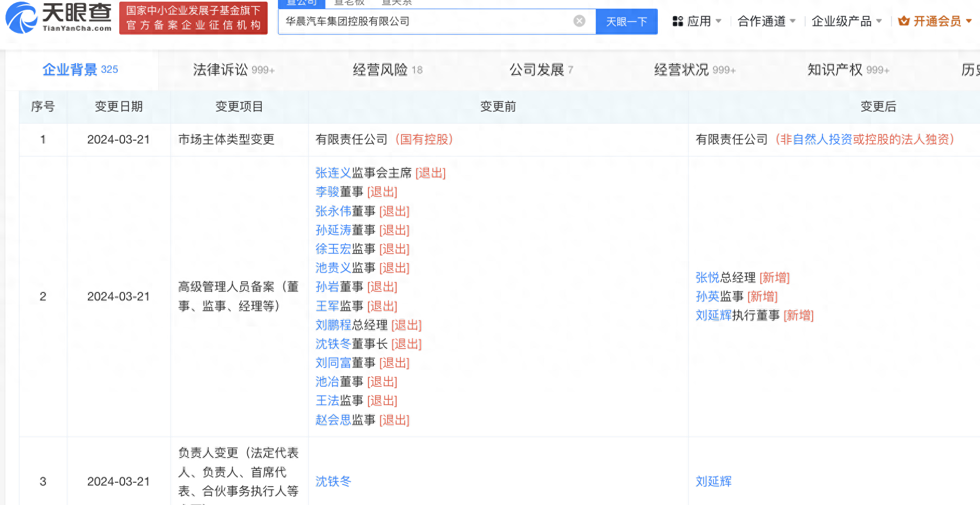Click the red 国家中小企业发展子基金旗下 banner
Viewport: 980px width, 505px height.
point(193,18)
